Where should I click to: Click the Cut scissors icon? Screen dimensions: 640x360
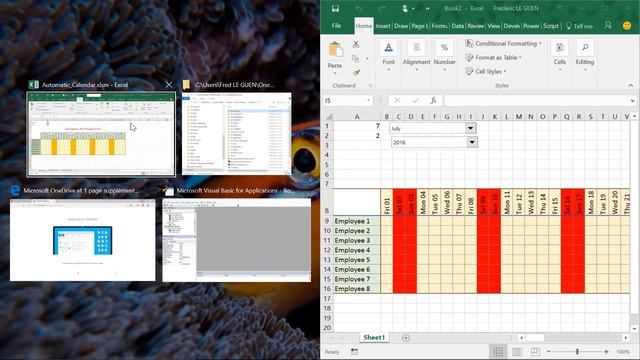coord(356,44)
